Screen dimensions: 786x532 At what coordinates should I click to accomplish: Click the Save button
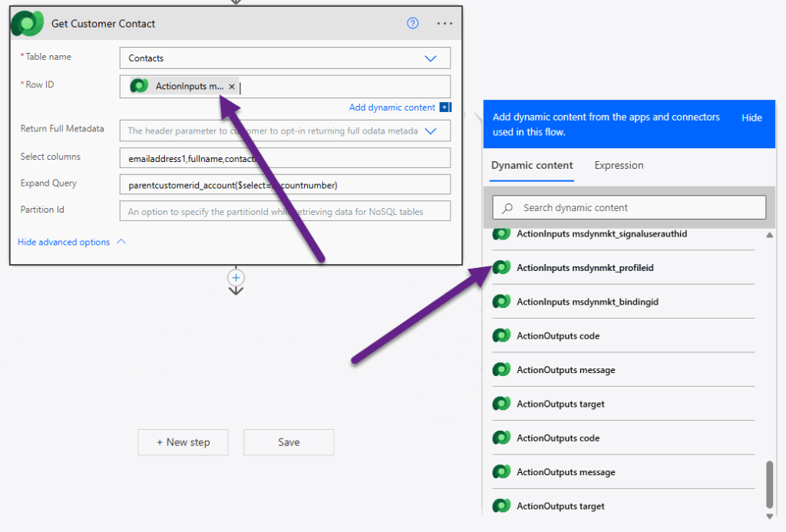289,442
